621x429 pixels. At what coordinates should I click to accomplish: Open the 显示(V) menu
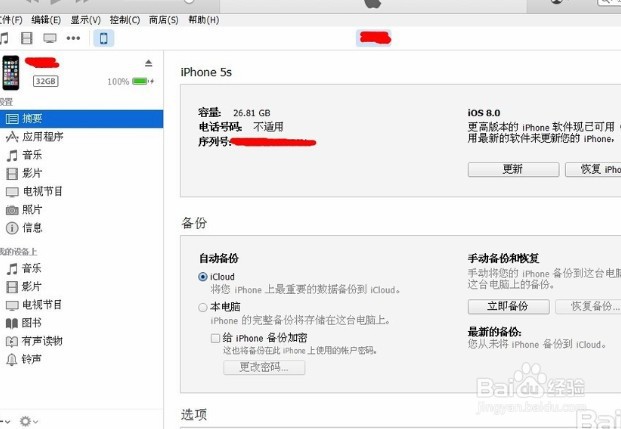(x=86, y=20)
